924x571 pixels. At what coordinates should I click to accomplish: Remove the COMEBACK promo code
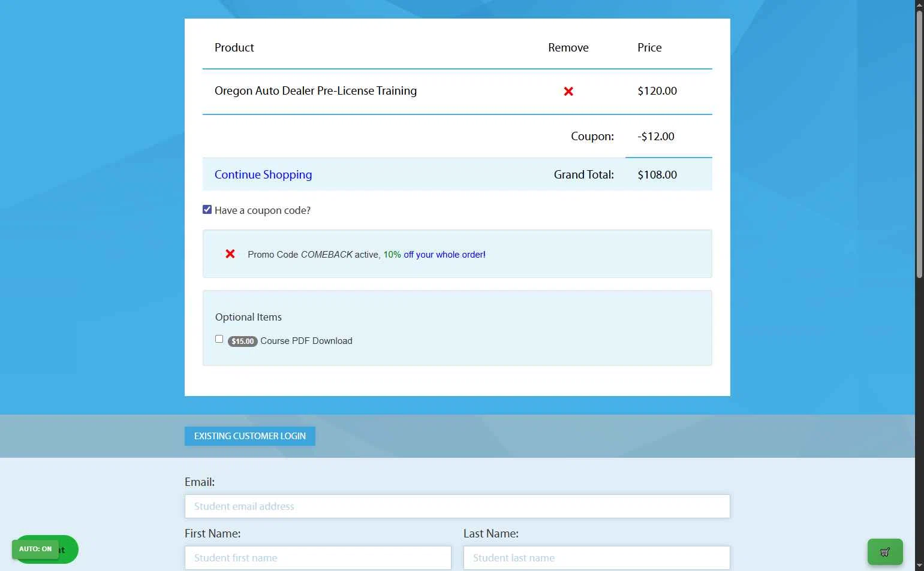[x=230, y=254]
